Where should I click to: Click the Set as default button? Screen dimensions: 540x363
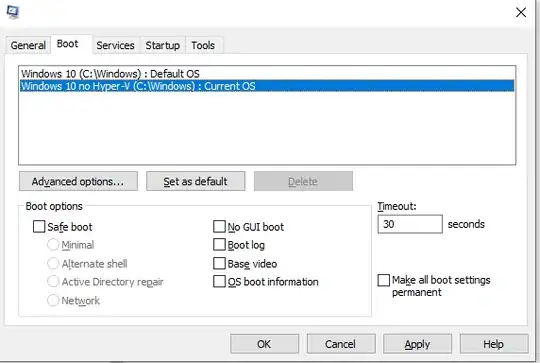(196, 181)
